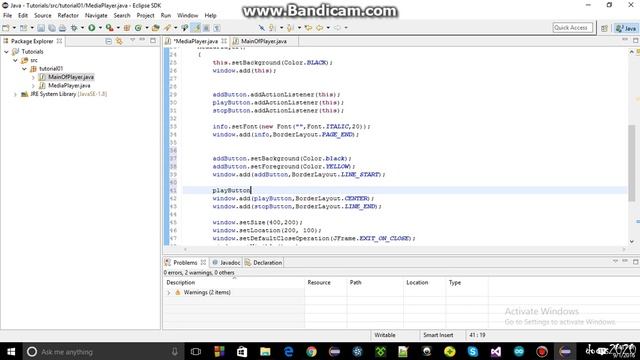Image resolution: width=640 pixels, height=360 pixels.
Task: Click editor scroll down arrow
Action: pyautogui.click(x=631, y=241)
